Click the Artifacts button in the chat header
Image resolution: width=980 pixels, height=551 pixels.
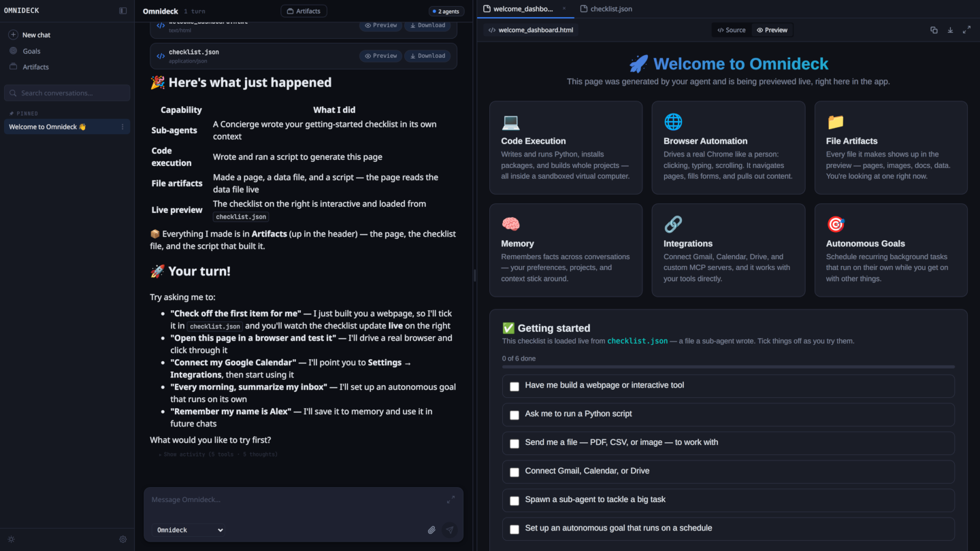[x=304, y=11]
